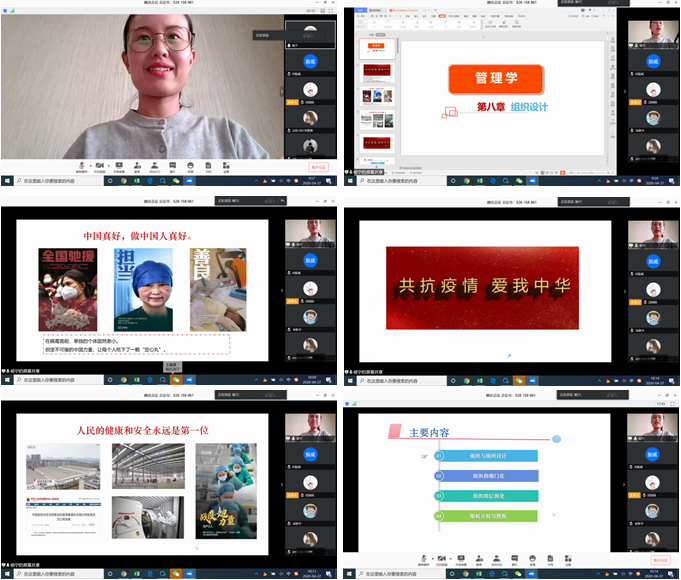Toggle the microphone in bottom-right meeting toolbar
Viewport: 681px width, 580px height.
click(425, 559)
